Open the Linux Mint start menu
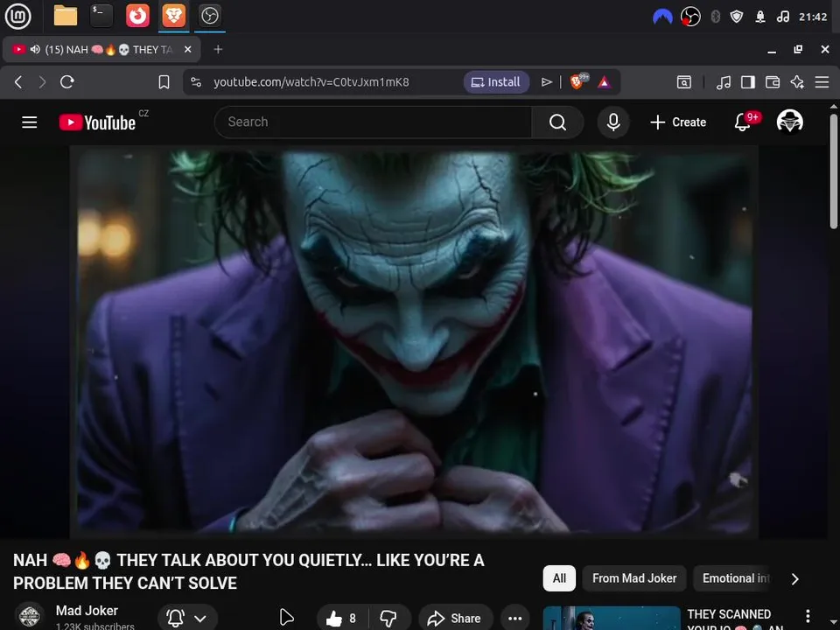The width and height of the screenshot is (840, 630). (17, 16)
